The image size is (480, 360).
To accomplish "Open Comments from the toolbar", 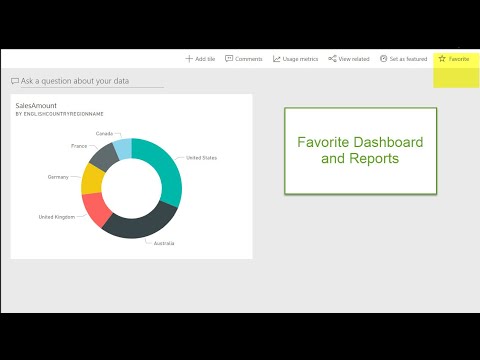I will pyautogui.click(x=244, y=59).
